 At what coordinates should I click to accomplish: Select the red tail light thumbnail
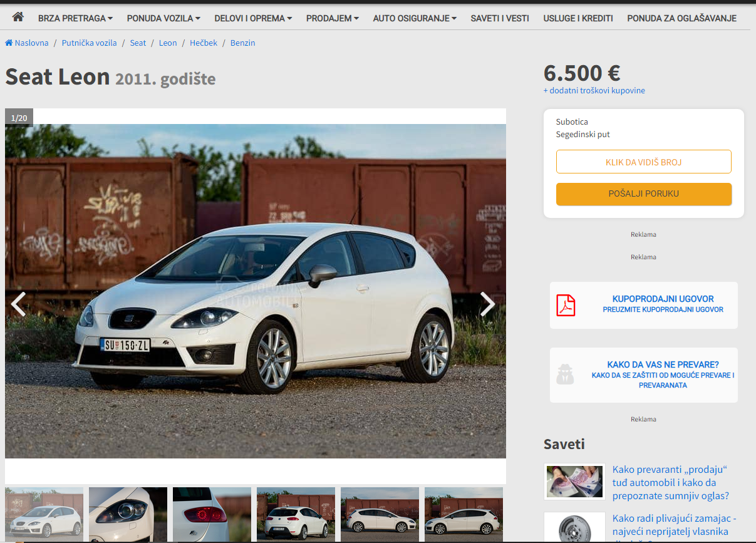click(212, 515)
